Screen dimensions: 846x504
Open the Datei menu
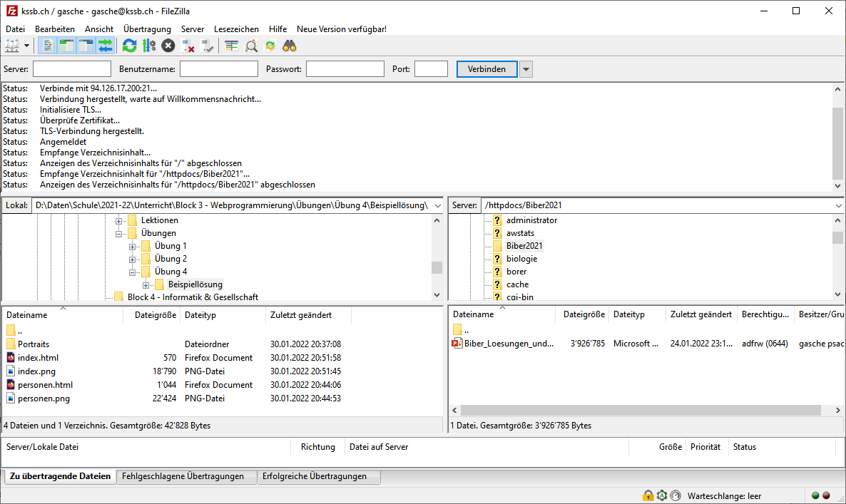pos(15,29)
